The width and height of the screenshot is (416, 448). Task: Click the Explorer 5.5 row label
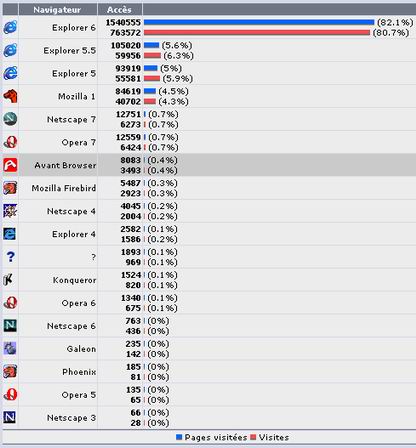pyautogui.click(x=70, y=50)
